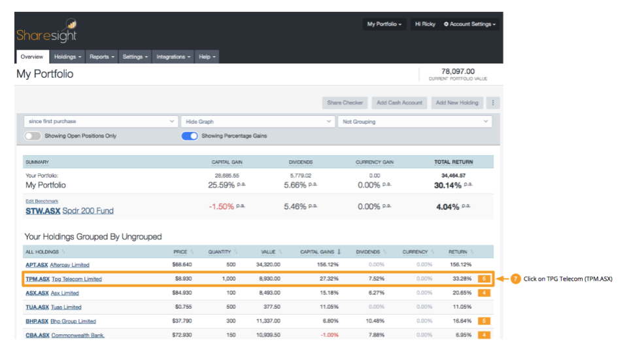This screenshot has width=644, height=361.
Task: Click the orange badge on ASX.ASX row
Action: pyautogui.click(x=484, y=293)
